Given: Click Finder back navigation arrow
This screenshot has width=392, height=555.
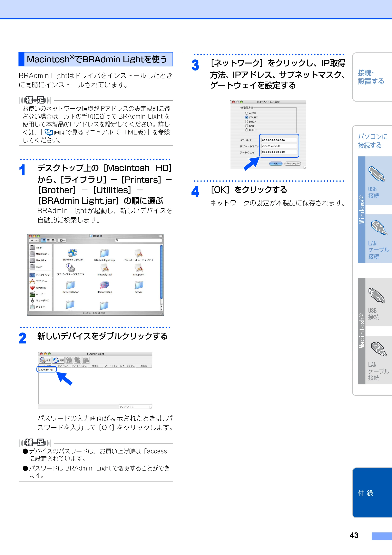Looking at the screenshot, I should pyautogui.click(x=32, y=240).
